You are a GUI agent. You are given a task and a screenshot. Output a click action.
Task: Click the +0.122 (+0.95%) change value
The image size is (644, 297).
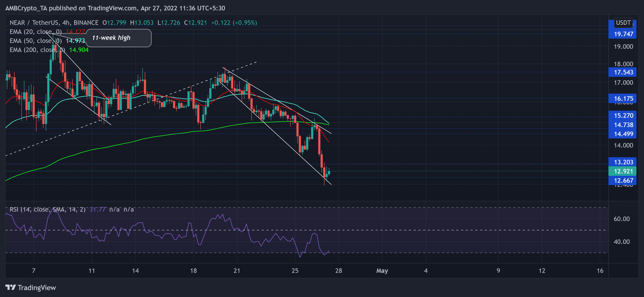click(234, 23)
